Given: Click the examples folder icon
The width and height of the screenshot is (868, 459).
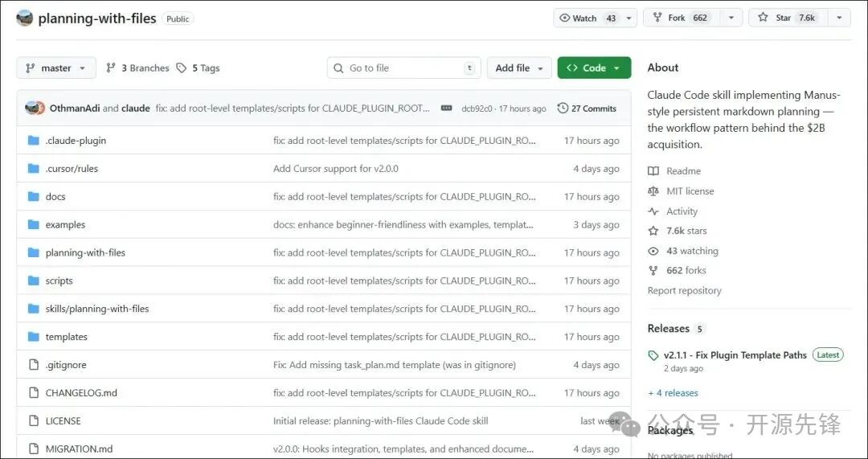Looking at the screenshot, I should (x=34, y=225).
